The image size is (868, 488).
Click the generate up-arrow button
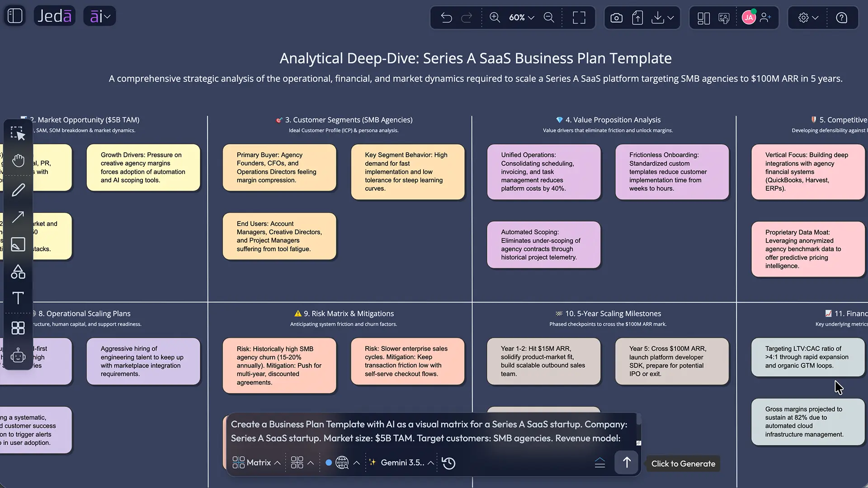(627, 462)
